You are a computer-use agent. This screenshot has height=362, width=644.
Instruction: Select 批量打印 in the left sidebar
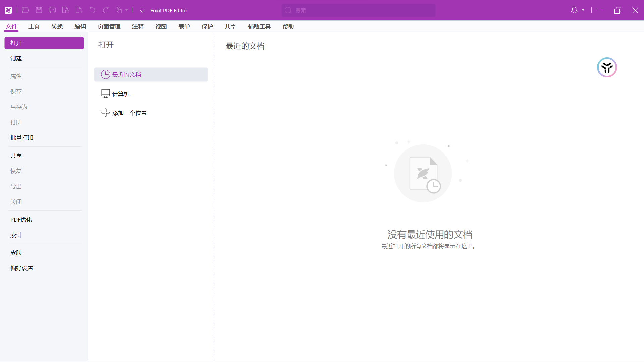[x=22, y=137]
